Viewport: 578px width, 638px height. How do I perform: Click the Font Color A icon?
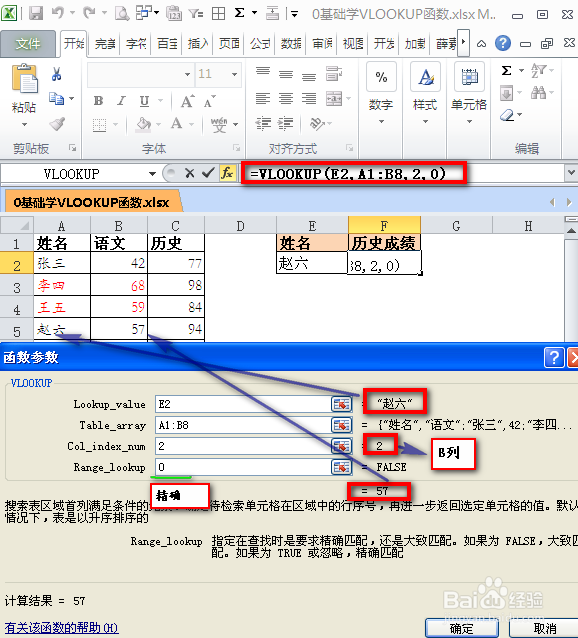pos(177,123)
